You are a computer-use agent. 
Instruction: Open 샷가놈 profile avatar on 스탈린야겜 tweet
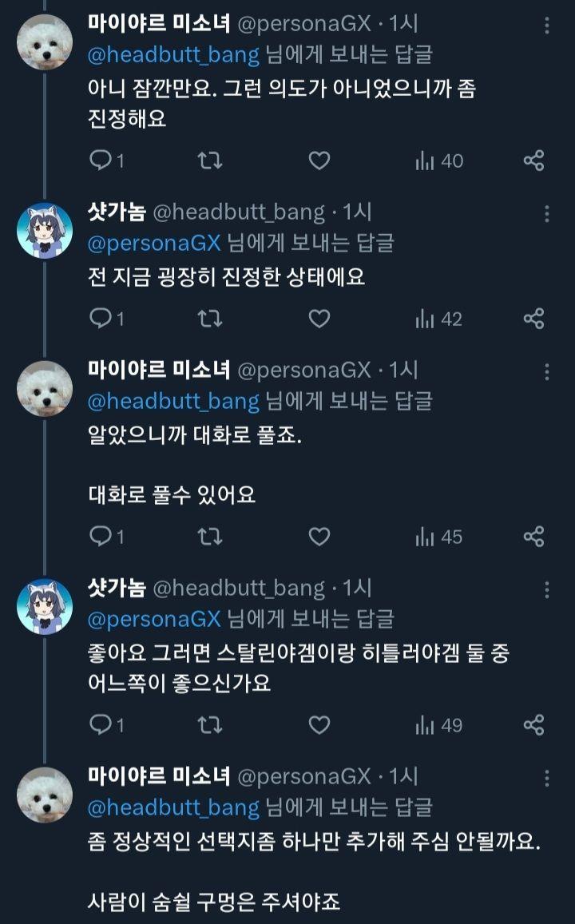pyautogui.click(x=46, y=605)
